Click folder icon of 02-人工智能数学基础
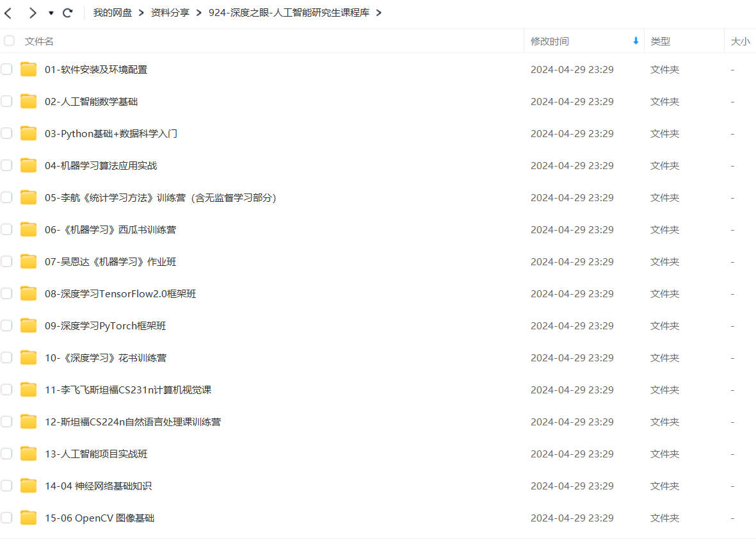Viewport: 756px width, 542px height. click(x=28, y=101)
